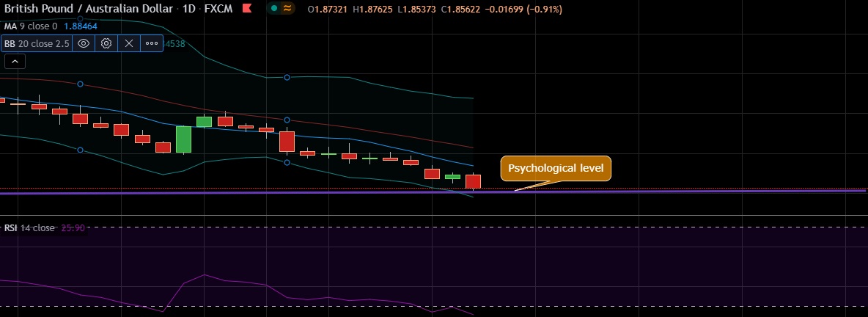Select the RSI 14 close legend
This screenshot has width=868, height=317.
click(29, 227)
